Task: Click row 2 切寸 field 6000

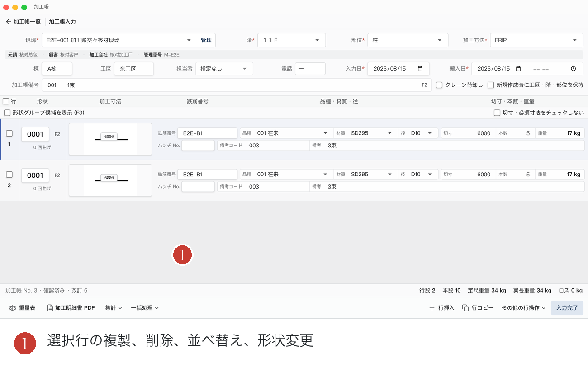Action: 468,175
